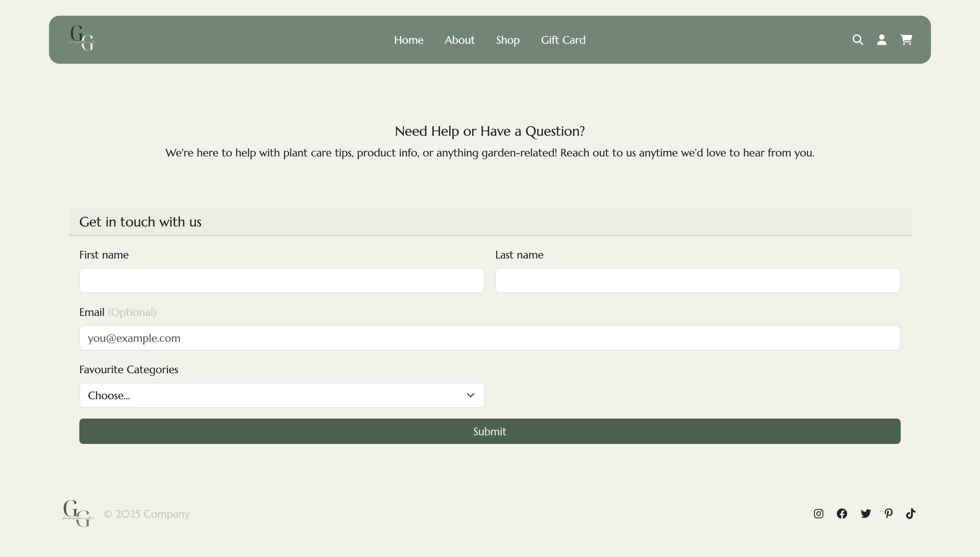The height and width of the screenshot is (557, 980).
Task: Open the shopping cart icon
Action: (906, 40)
